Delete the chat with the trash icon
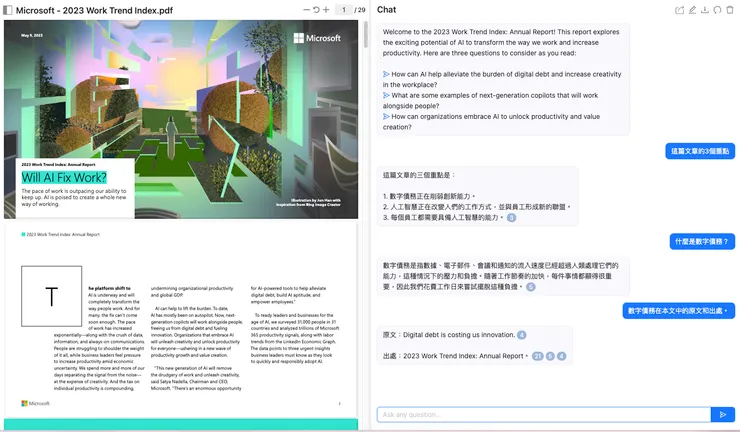Screen dimensions: 740x432 (730, 10)
